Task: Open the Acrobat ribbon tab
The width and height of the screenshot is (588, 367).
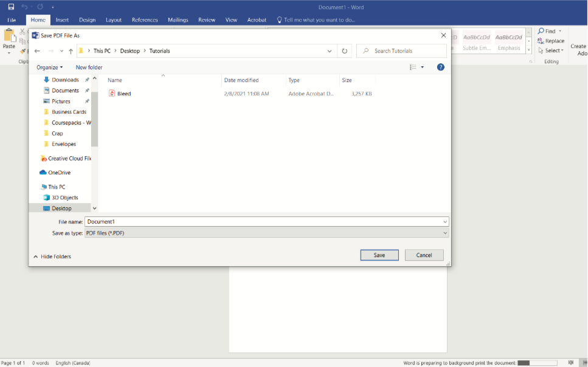Action: [257, 20]
